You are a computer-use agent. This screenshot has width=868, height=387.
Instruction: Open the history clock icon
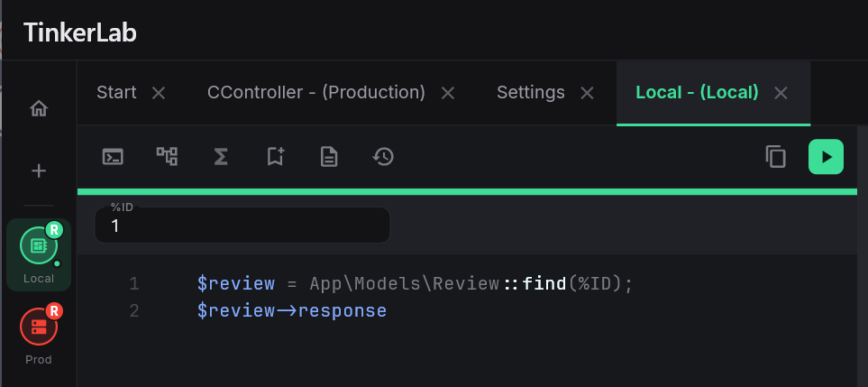(x=383, y=157)
